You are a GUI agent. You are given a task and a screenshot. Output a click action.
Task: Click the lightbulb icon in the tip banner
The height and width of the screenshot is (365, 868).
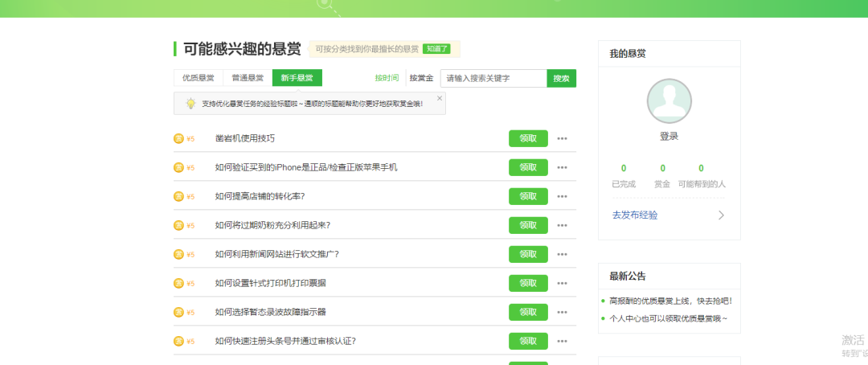tap(190, 103)
